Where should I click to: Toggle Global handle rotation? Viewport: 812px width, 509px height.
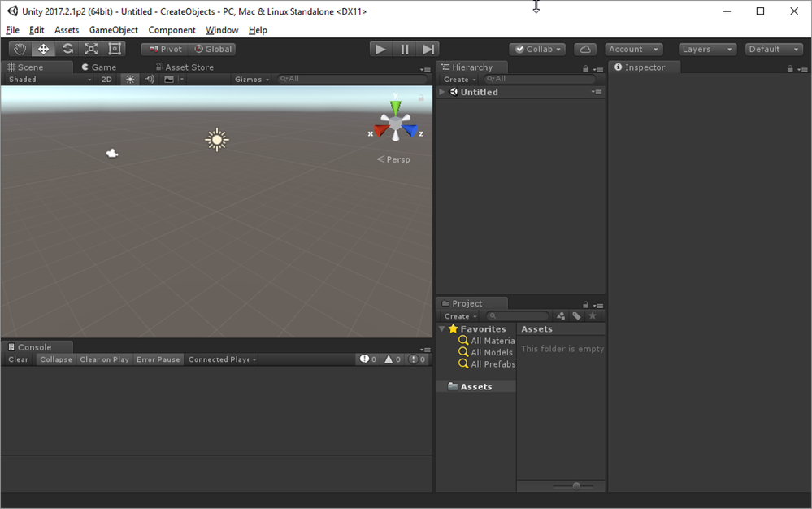(213, 49)
